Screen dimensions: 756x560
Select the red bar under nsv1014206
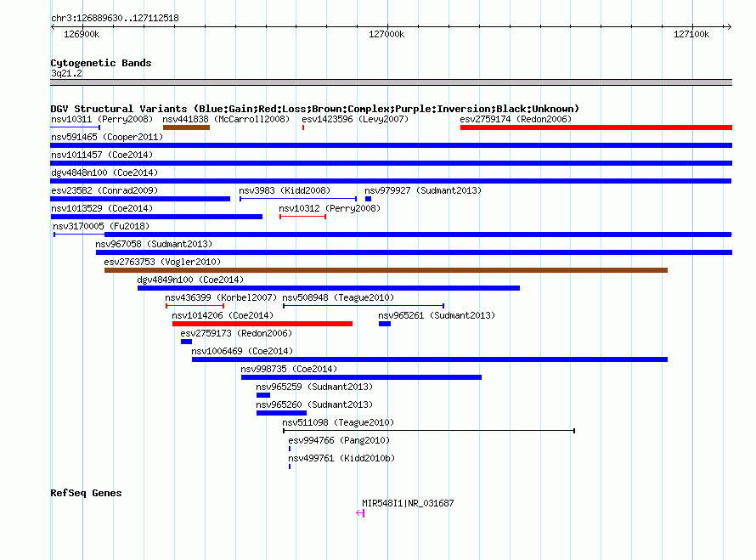(262, 324)
